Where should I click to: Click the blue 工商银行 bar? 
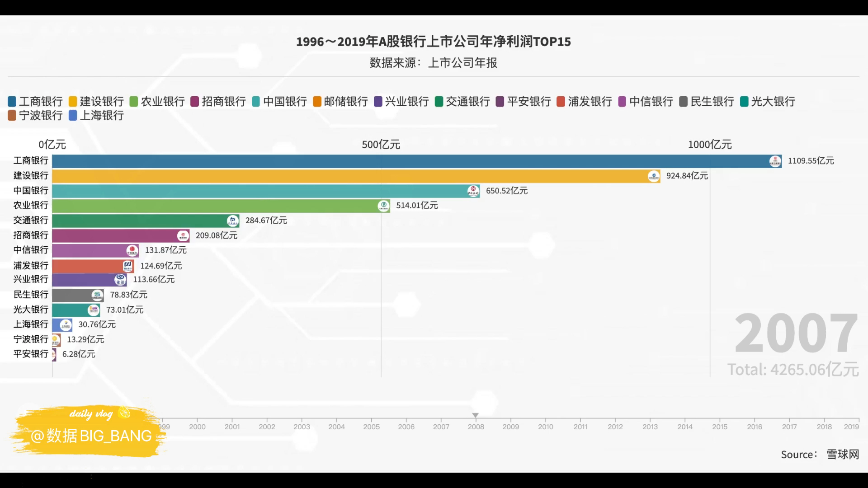417,161
